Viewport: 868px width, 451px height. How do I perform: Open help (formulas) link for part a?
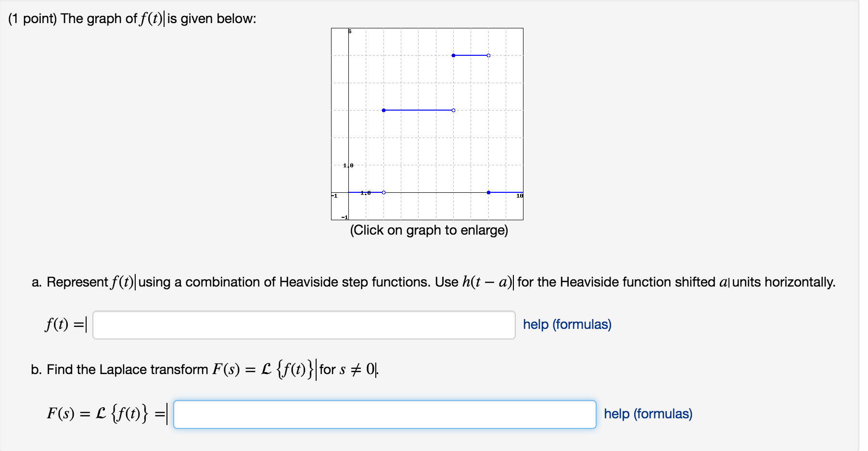[567, 325]
